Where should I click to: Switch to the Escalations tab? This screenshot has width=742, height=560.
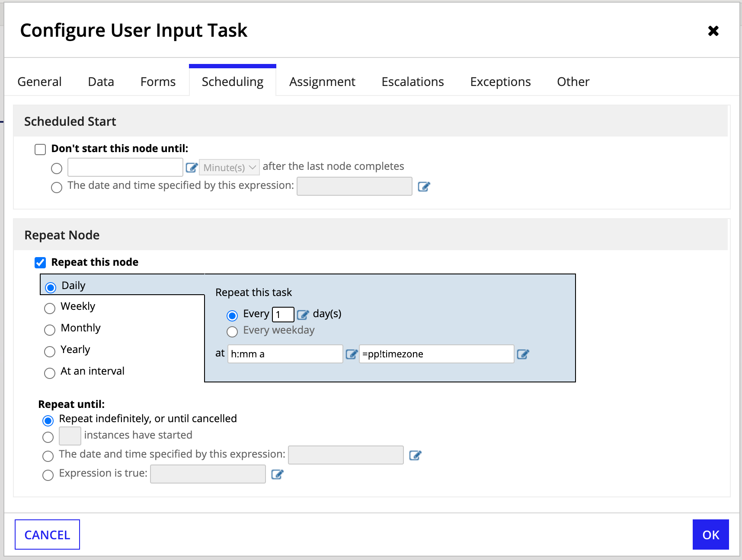pos(413,82)
